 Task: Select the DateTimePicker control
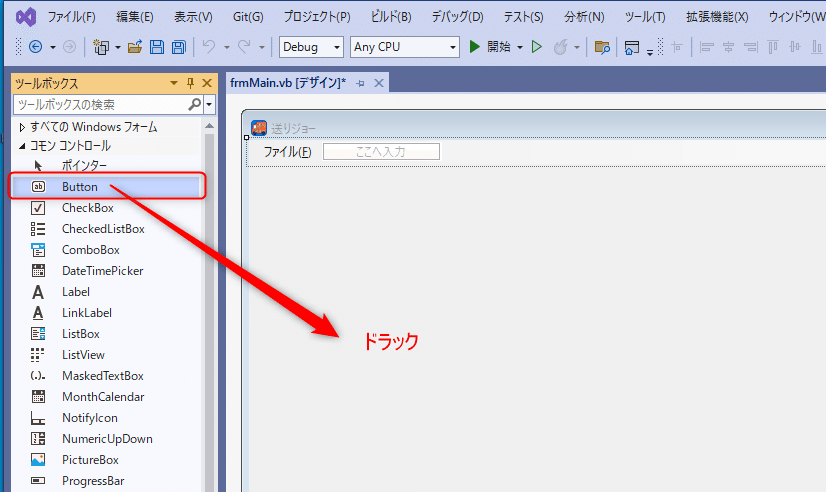pyautogui.click(x=105, y=271)
